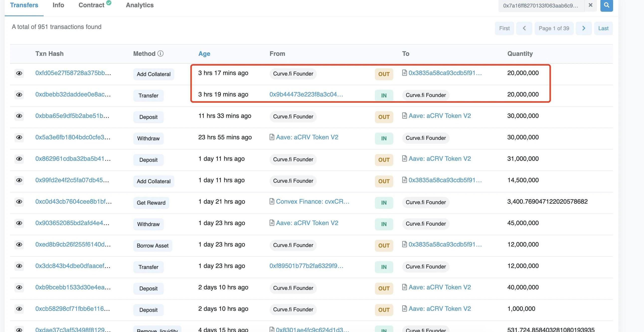Click the blue search magnifier button

[606, 5]
